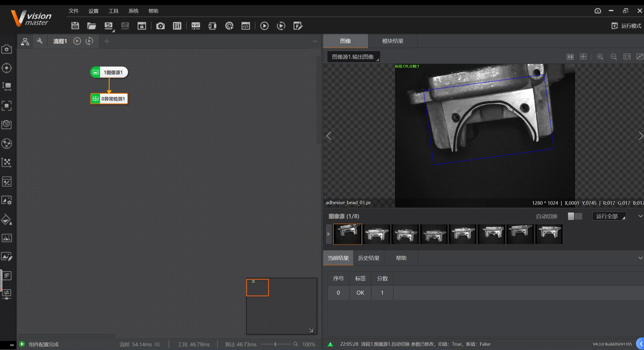644x350 pixels.
Task: Open the 历史结果 tab
Action: click(369, 258)
